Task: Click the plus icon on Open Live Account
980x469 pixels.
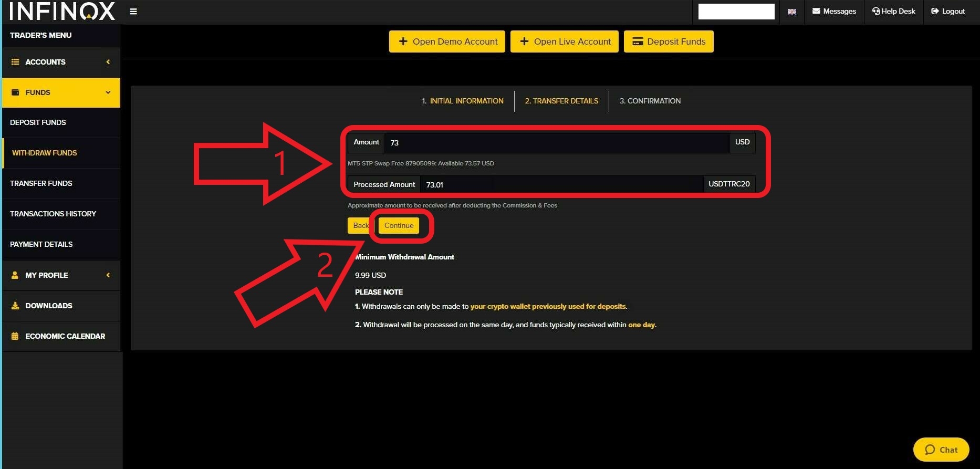Action: [x=524, y=41]
